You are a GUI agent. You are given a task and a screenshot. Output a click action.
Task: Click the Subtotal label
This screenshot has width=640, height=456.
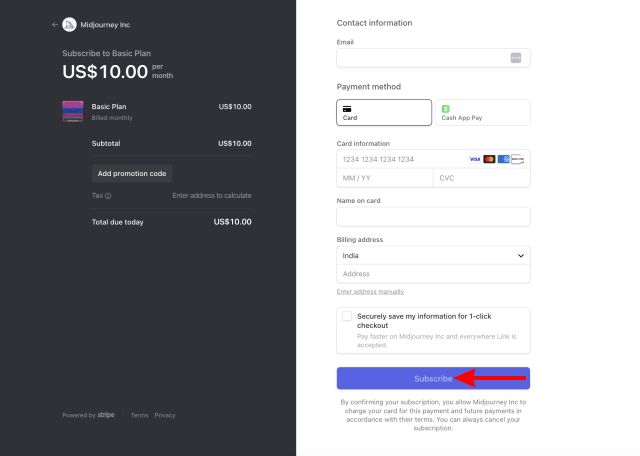[106, 143]
